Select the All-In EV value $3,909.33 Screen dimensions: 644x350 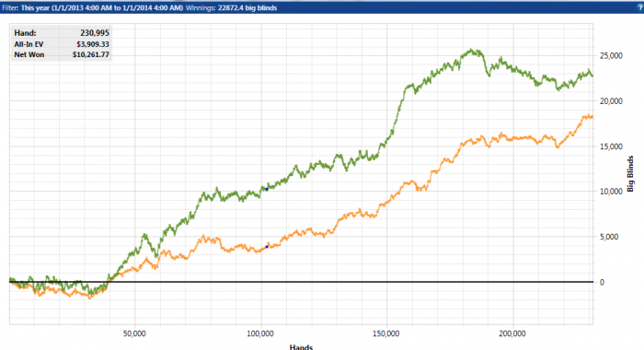point(93,44)
